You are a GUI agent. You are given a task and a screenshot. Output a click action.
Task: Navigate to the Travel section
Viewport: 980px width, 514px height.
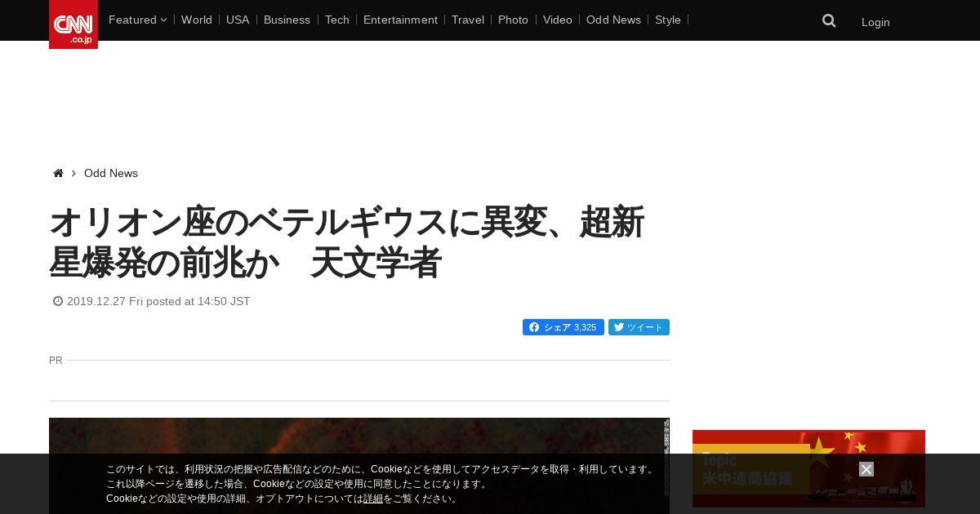468,20
